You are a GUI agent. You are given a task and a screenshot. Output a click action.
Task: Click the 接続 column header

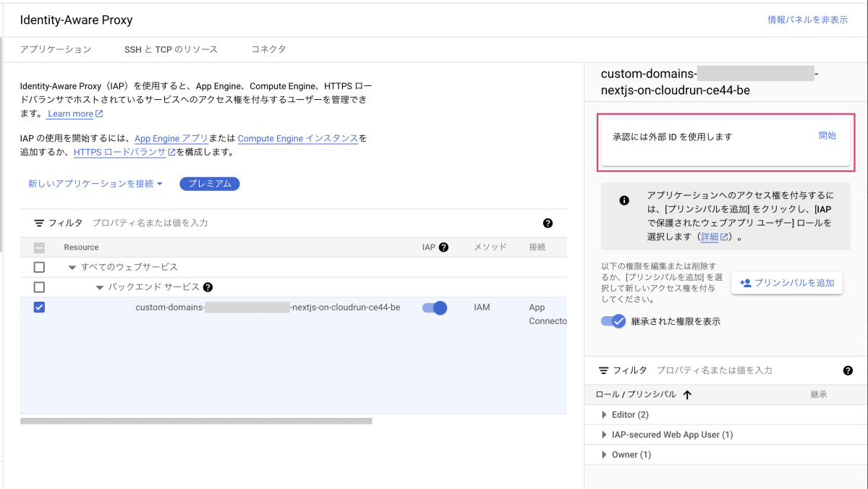(x=537, y=247)
